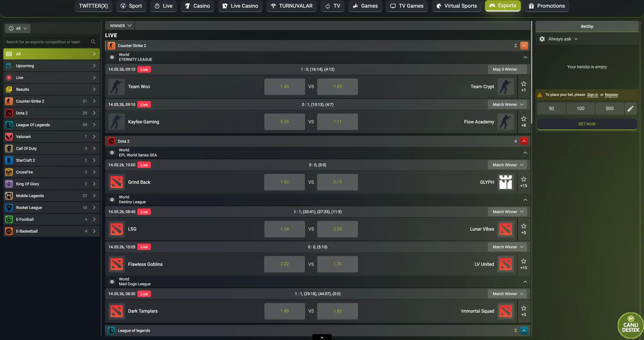Click the StarCraft 2 sidebar icon
Image resolution: width=644 pixels, height=340 pixels.
point(9,160)
